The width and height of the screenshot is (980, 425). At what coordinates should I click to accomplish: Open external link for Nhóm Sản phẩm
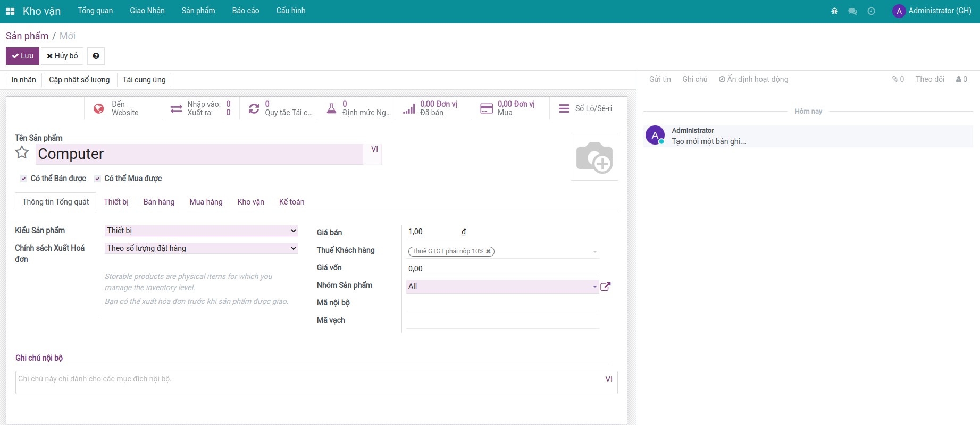coord(605,286)
